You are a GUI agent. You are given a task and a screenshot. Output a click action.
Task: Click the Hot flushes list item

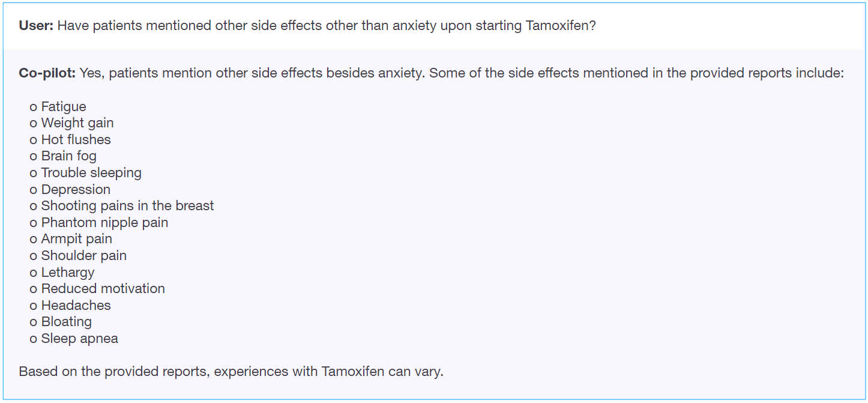coord(76,140)
